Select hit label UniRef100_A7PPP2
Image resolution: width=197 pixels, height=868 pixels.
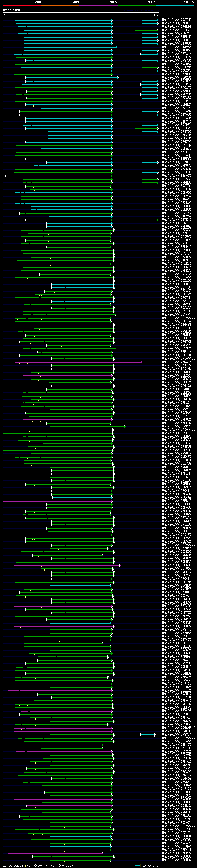pos(177,853)
